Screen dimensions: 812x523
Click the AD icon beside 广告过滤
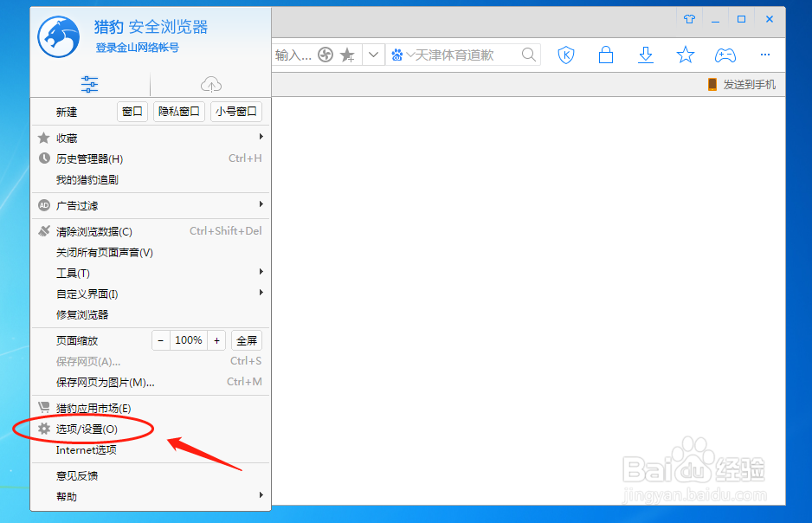tap(44, 205)
